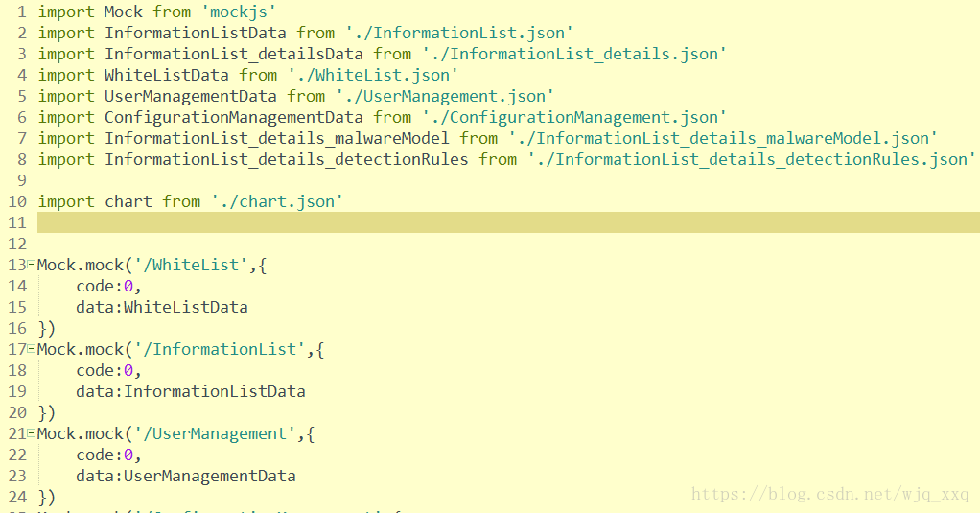980x513 pixels.
Task: Click the InformationList_details_malwareModel import name
Action: click(277, 138)
